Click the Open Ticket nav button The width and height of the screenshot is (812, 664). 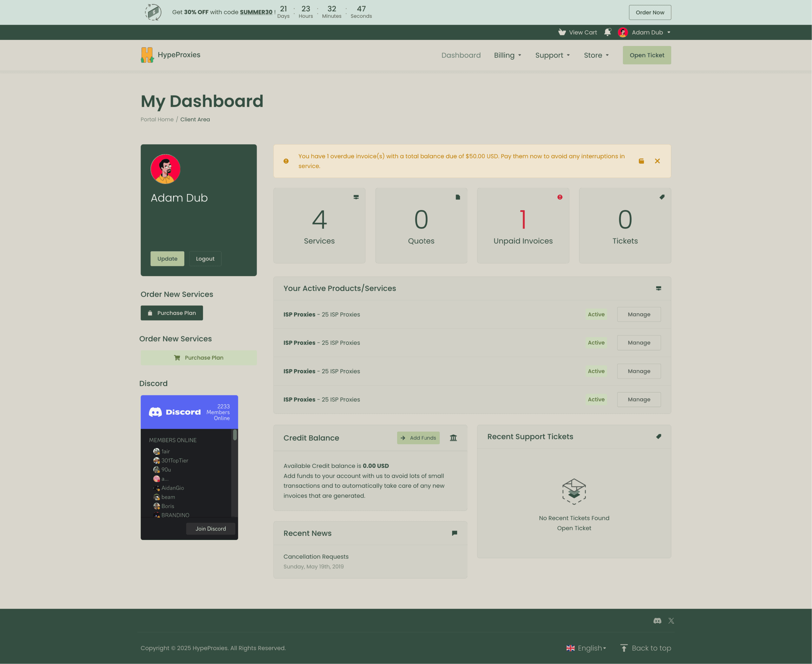[x=647, y=55]
